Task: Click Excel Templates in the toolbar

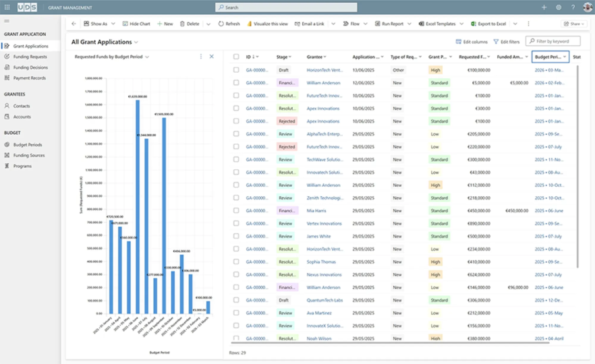Action: (x=437, y=24)
